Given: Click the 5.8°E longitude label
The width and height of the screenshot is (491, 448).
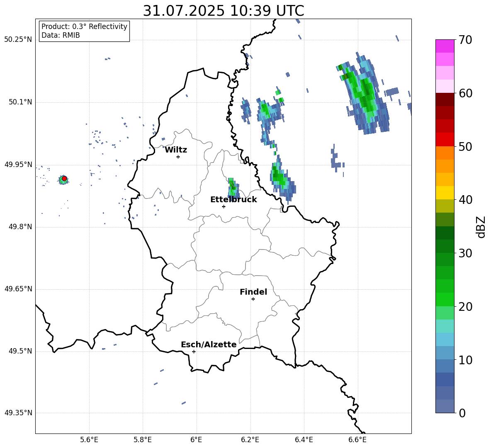Looking at the screenshot, I should [x=143, y=440].
